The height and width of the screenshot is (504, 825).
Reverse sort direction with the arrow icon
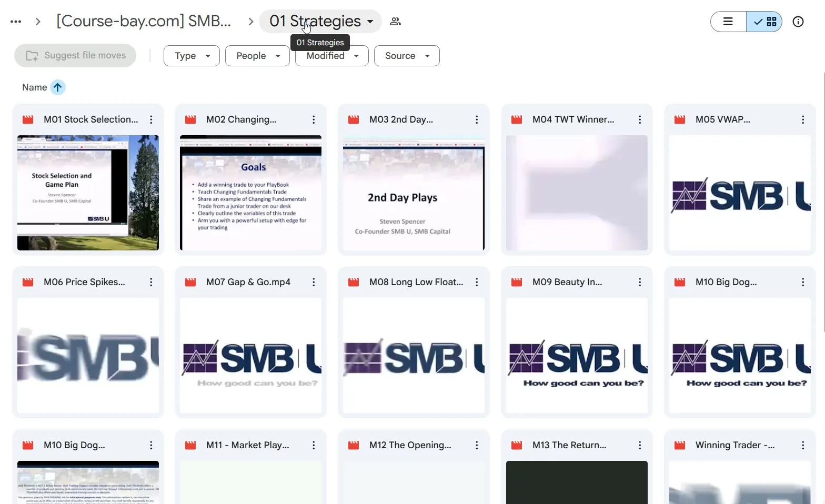click(58, 87)
